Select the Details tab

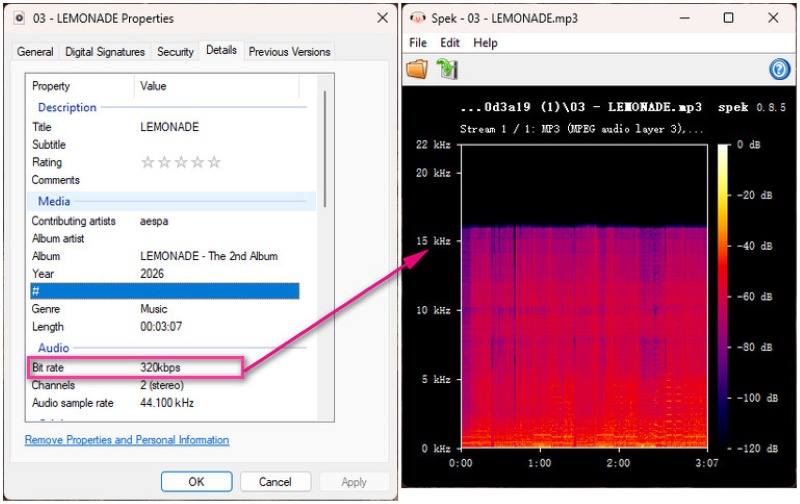click(221, 50)
